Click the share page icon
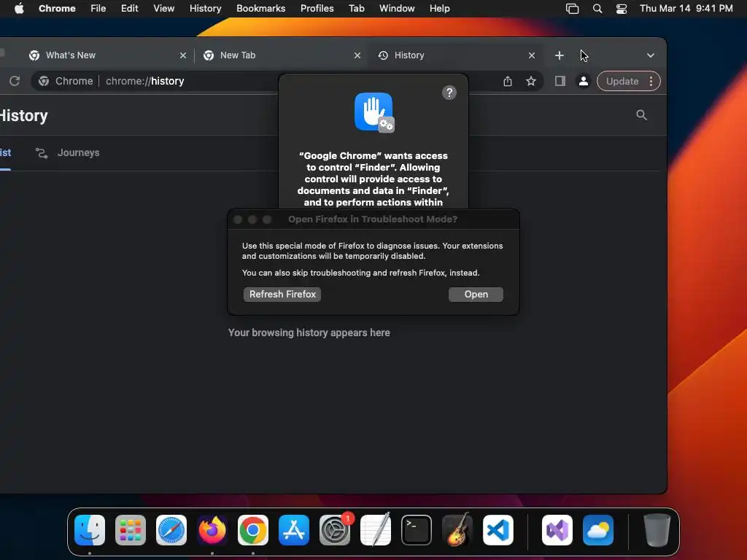747x560 pixels. pos(508,81)
